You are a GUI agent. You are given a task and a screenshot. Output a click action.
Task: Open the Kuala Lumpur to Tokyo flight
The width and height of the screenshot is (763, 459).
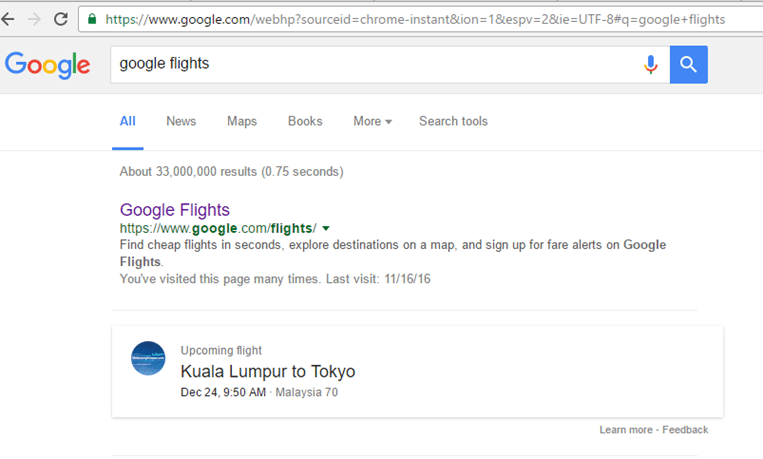(268, 371)
